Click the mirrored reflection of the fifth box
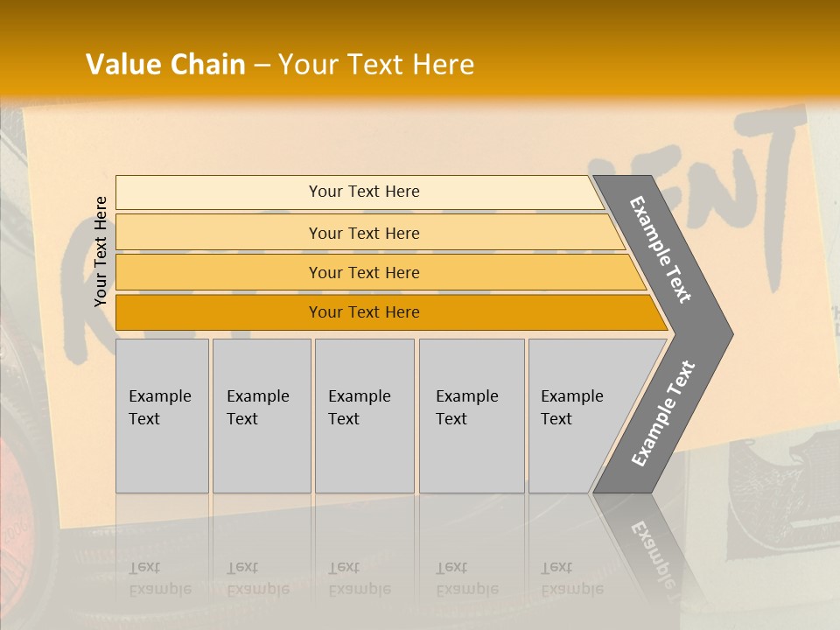 pos(571,577)
